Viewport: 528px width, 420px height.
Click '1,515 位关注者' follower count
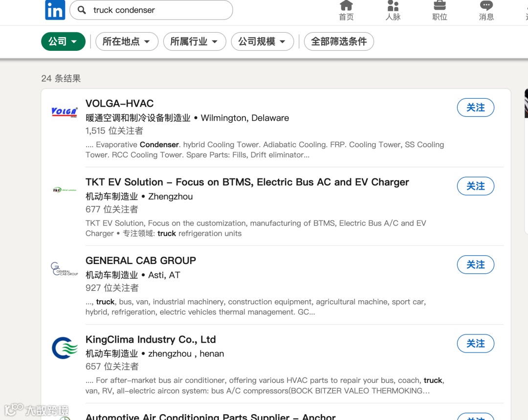pos(114,131)
